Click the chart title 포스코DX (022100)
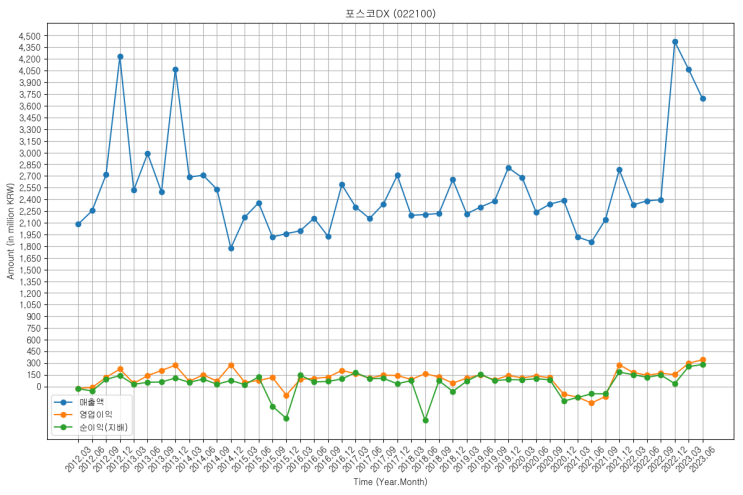The image size is (743, 495). point(390,14)
